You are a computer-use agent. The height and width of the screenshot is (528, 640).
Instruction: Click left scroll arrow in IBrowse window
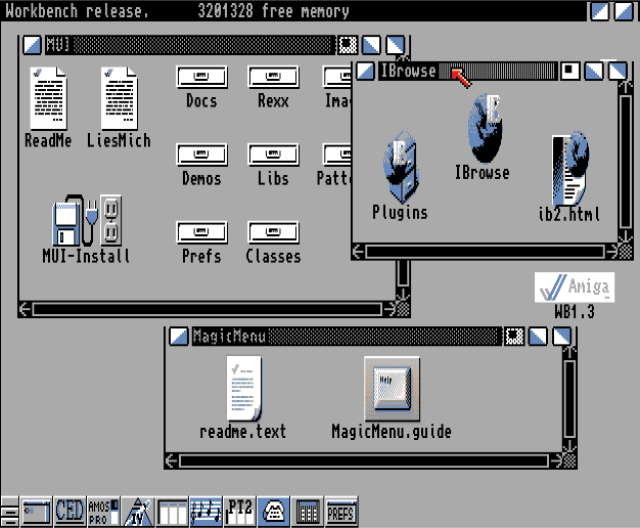[x=358, y=252]
